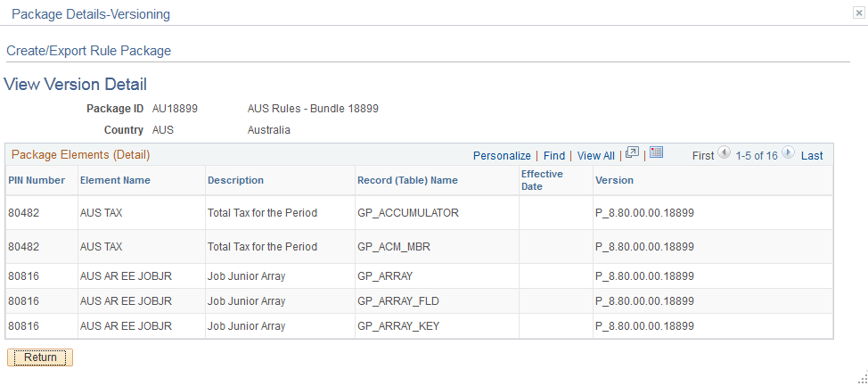The height and width of the screenshot is (386, 868).
Task: Grab the dialog resize handle corner
Action: pos(863,378)
